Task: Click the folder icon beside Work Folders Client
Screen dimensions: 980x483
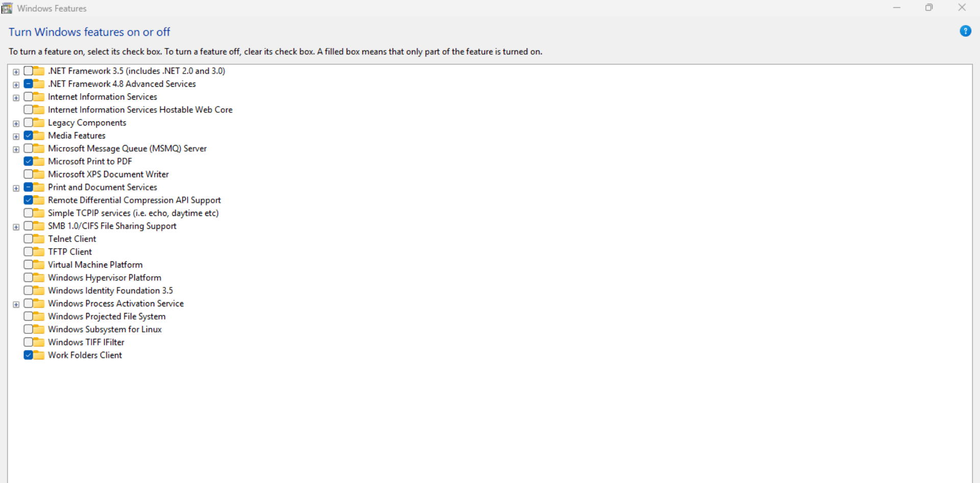Action: (x=39, y=355)
